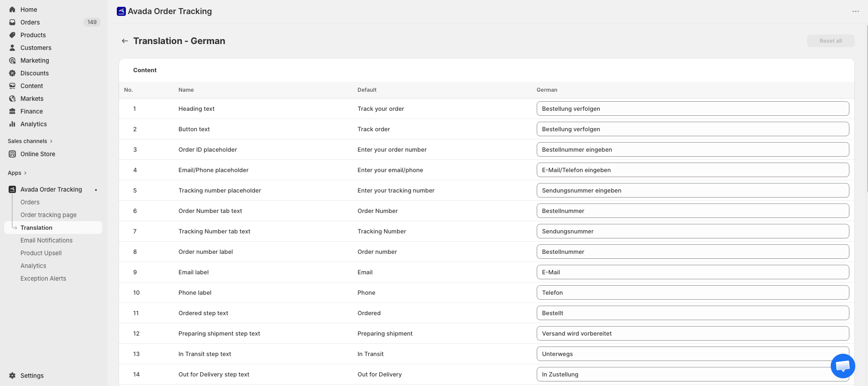Image resolution: width=868 pixels, height=386 pixels.
Task: Edit German field for Heading text
Action: pyautogui.click(x=693, y=109)
